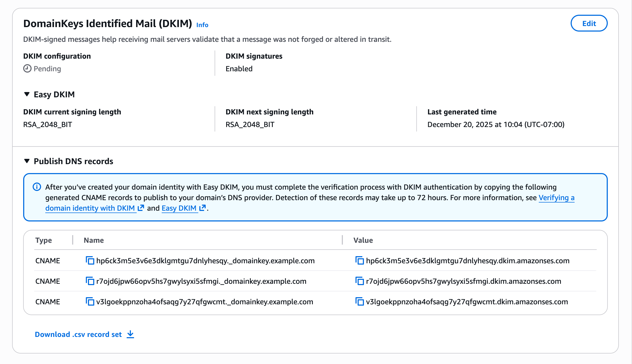This screenshot has width=632, height=364.
Task: Click the Pending status clock icon
Action: [27, 69]
